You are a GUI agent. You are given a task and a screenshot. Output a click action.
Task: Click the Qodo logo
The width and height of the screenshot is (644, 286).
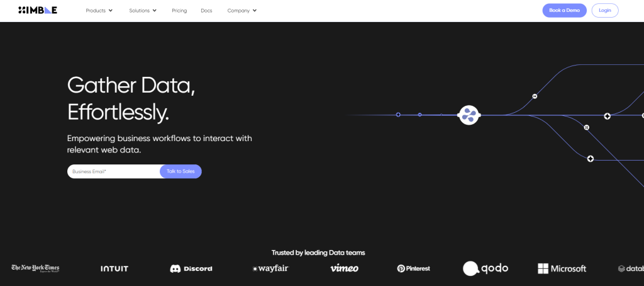pyautogui.click(x=486, y=268)
